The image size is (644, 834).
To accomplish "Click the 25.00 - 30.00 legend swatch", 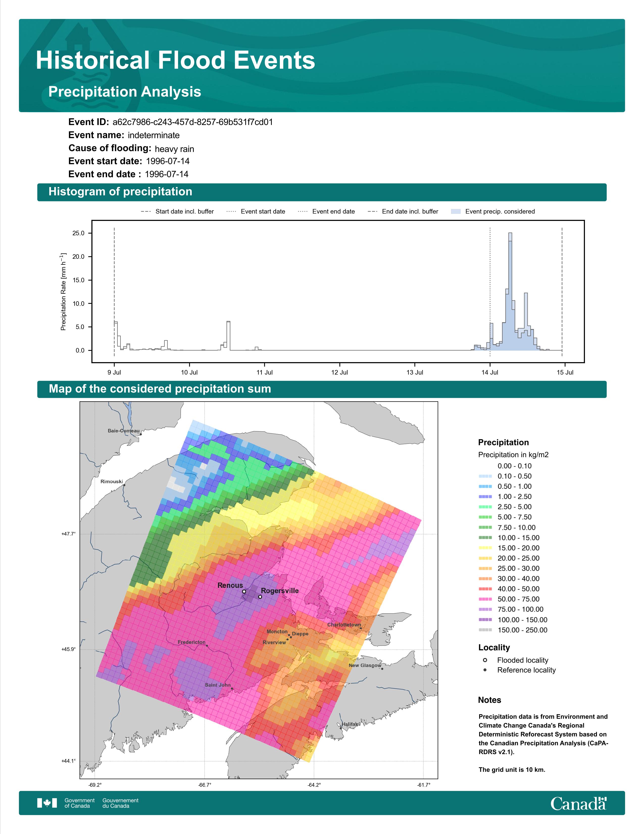I will [485, 569].
